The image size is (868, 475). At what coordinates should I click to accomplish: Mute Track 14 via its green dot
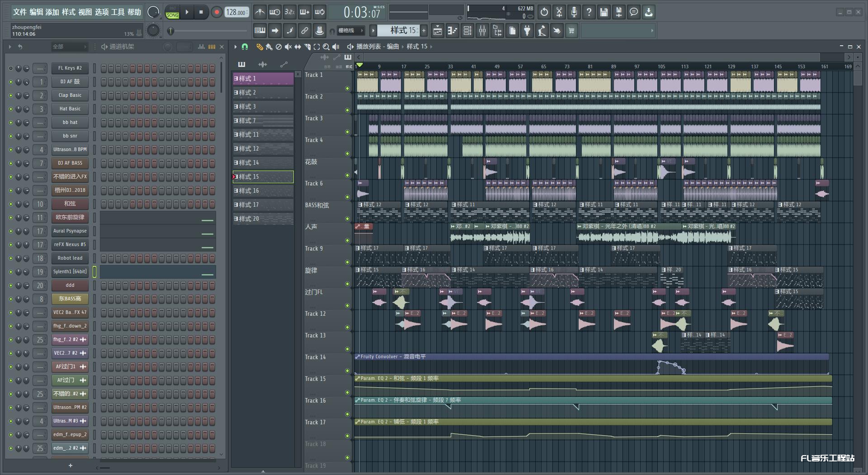[347, 370]
